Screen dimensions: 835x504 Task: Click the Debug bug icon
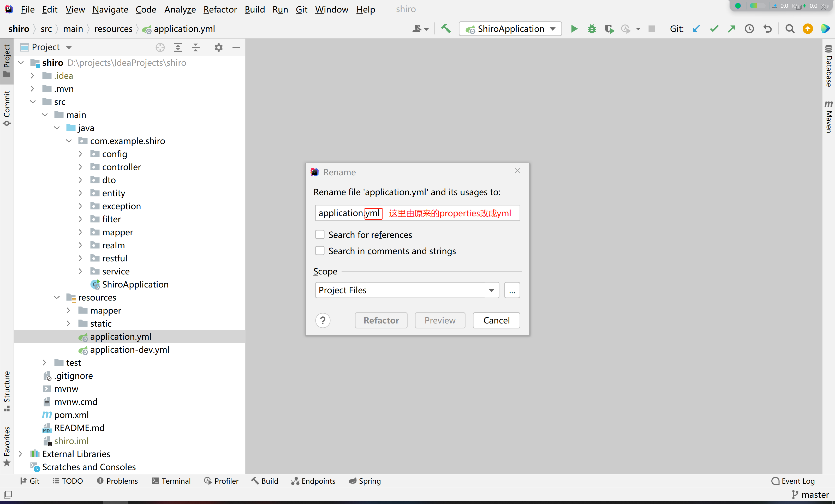(x=591, y=29)
